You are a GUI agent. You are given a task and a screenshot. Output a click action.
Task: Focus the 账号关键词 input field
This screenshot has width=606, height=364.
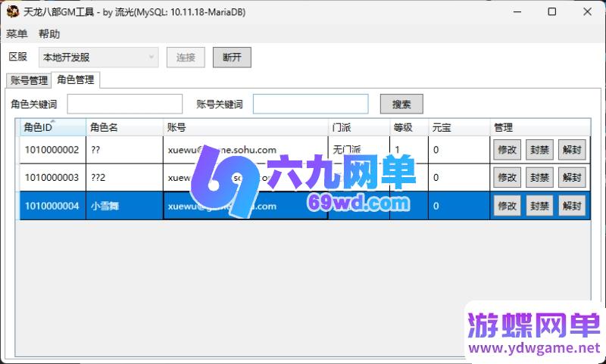[311, 104]
